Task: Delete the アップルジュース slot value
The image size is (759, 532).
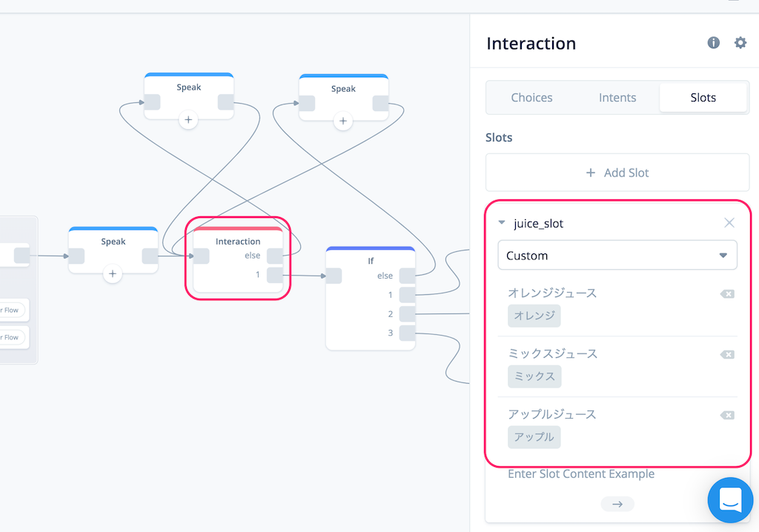Action: 727,416
